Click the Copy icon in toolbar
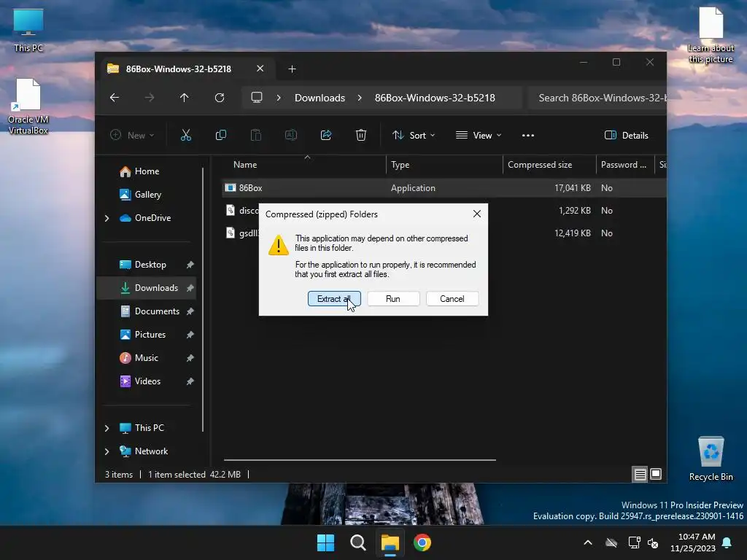747x560 pixels. (x=220, y=135)
